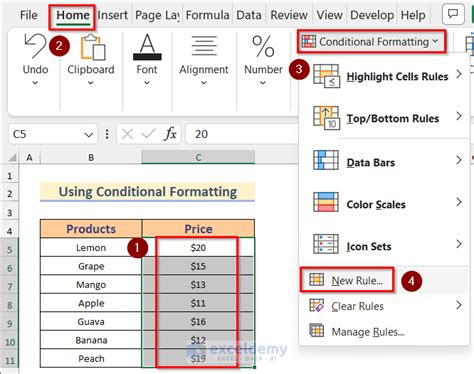Click the Icon Sets icon

point(326,244)
